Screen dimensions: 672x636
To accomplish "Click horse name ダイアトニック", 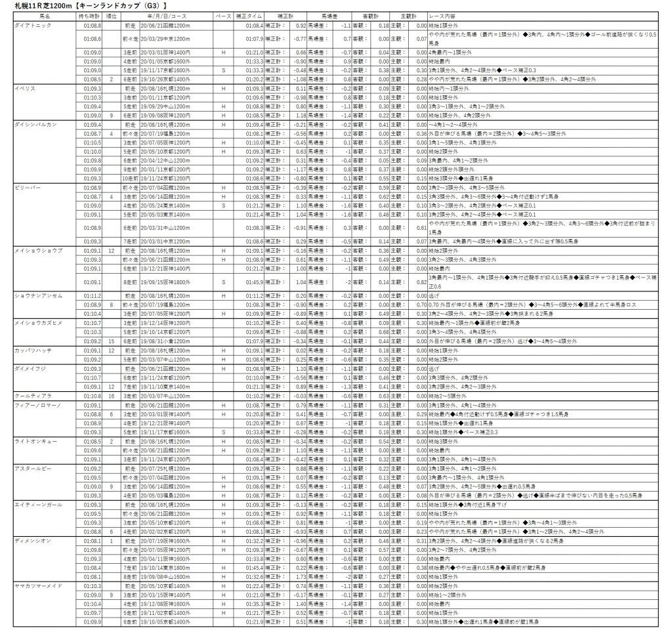I will coord(31,25).
